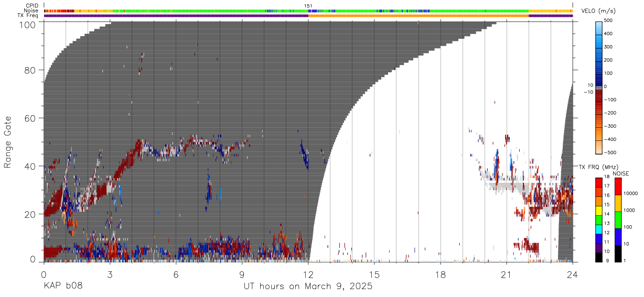Click the noise color scale bar

coord(618,219)
